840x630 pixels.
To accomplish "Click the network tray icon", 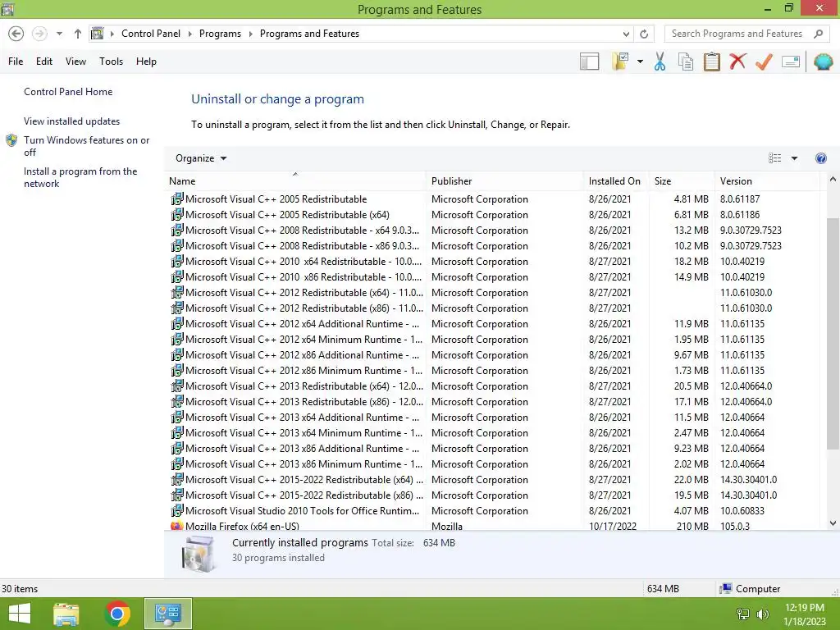I will [x=743, y=614].
